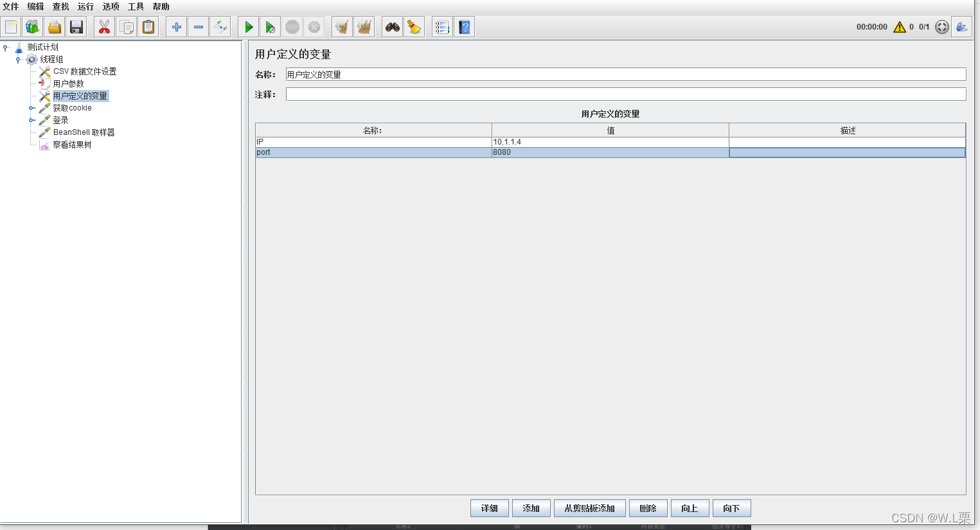Select BeanShell 取样器 in the tree

84,132
